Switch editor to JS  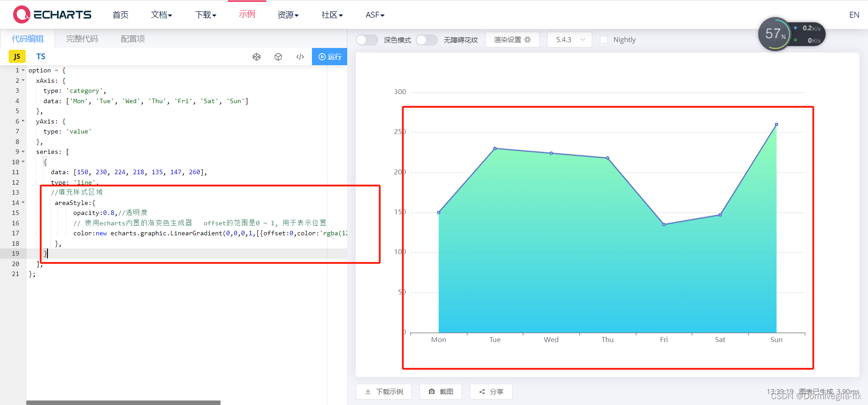[x=17, y=57]
